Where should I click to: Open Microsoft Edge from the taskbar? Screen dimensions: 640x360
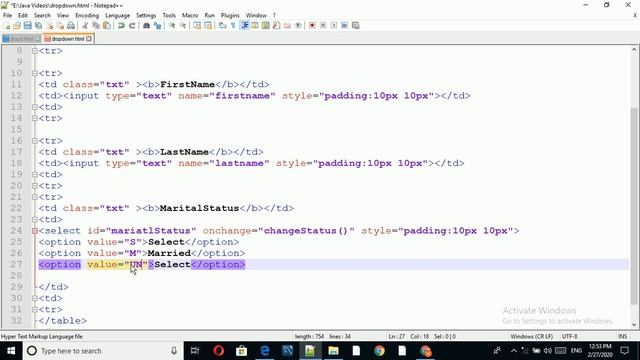[265, 351]
